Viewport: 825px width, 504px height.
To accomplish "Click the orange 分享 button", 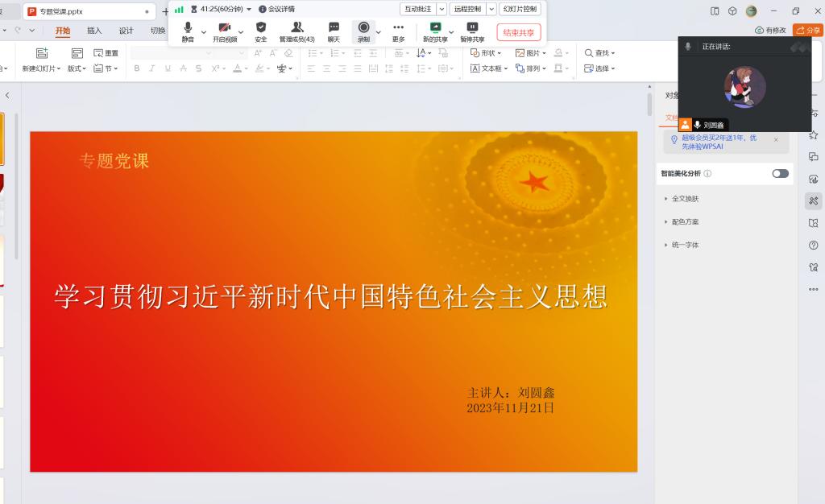I will (x=808, y=30).
